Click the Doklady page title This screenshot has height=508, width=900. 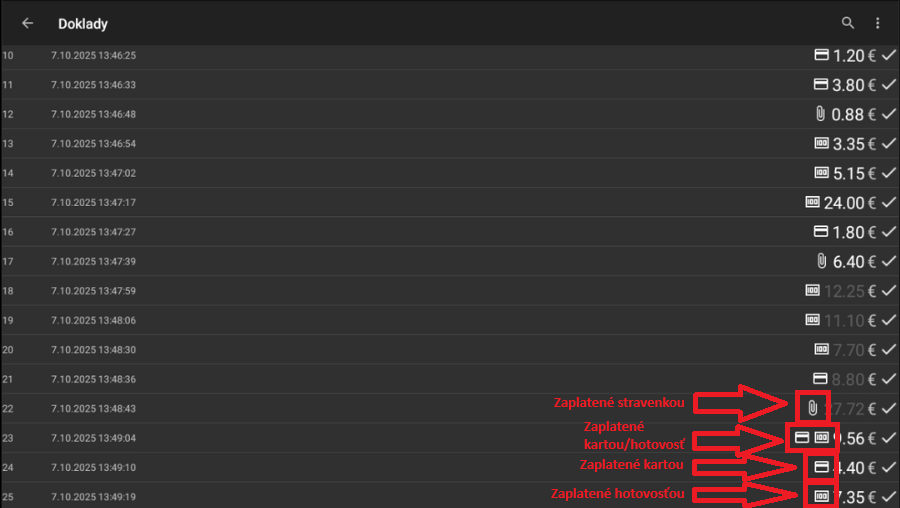83,23
